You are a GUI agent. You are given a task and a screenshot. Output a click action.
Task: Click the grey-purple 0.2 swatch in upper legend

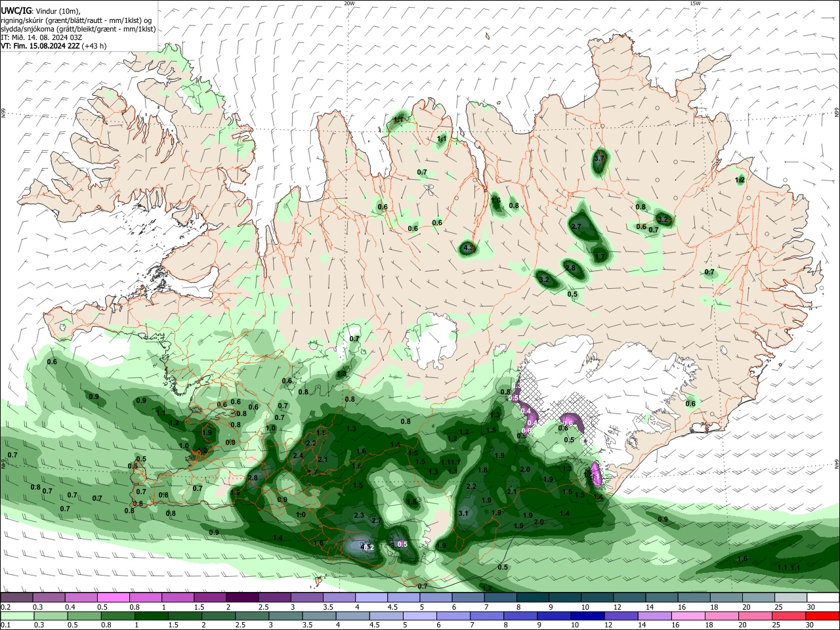(x=16, y=597)
